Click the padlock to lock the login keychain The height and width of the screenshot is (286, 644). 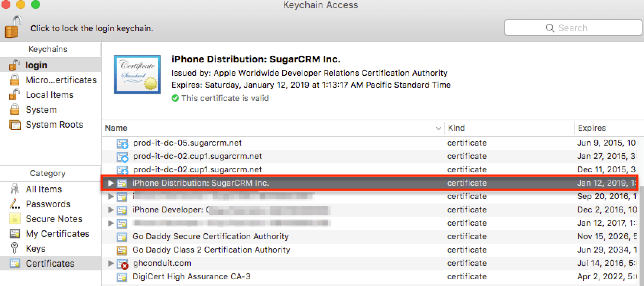pyautogui.click(x=13, y=26)
